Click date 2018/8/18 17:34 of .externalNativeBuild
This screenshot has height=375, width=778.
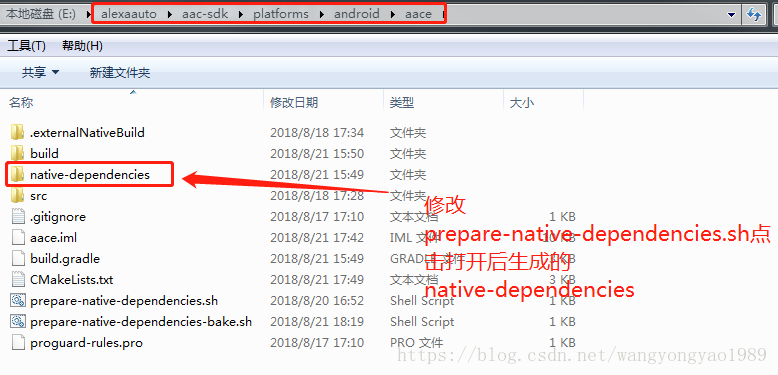(317, 132)
